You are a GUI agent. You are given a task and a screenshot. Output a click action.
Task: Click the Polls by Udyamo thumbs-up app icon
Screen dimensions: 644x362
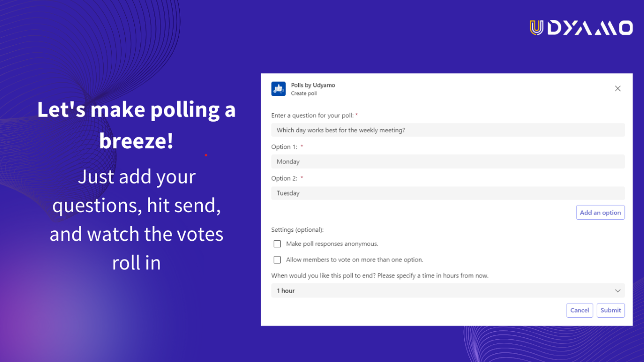[x=278, y=89]
